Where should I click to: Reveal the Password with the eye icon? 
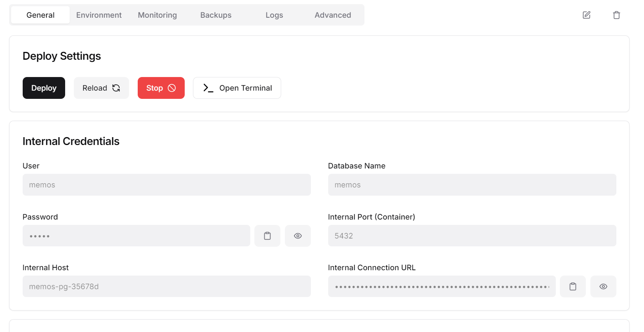298,236
